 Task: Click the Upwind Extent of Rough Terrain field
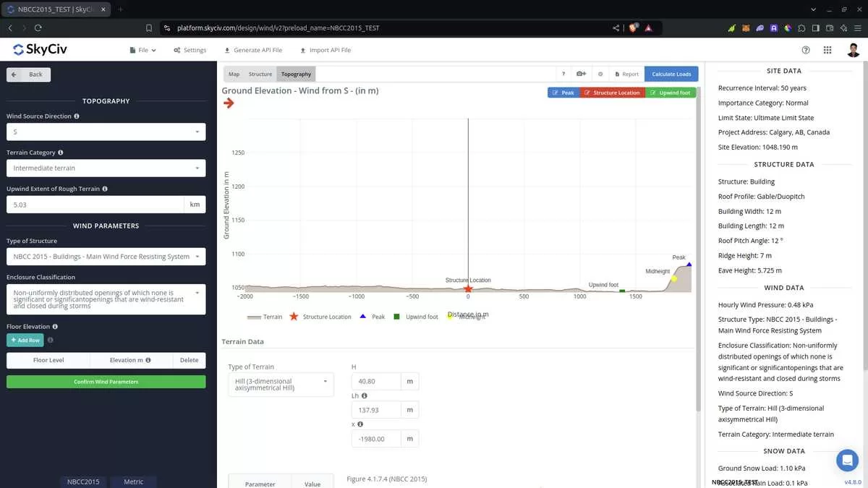point(95,205)
